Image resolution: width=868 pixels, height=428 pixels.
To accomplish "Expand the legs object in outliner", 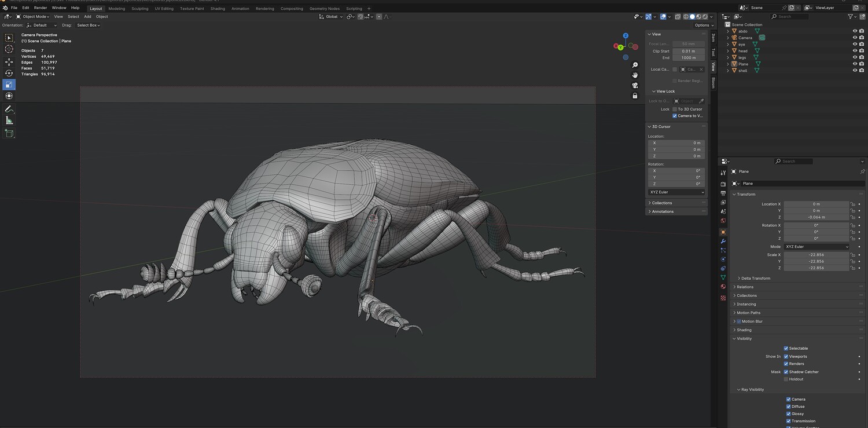I will pos(728,57).
